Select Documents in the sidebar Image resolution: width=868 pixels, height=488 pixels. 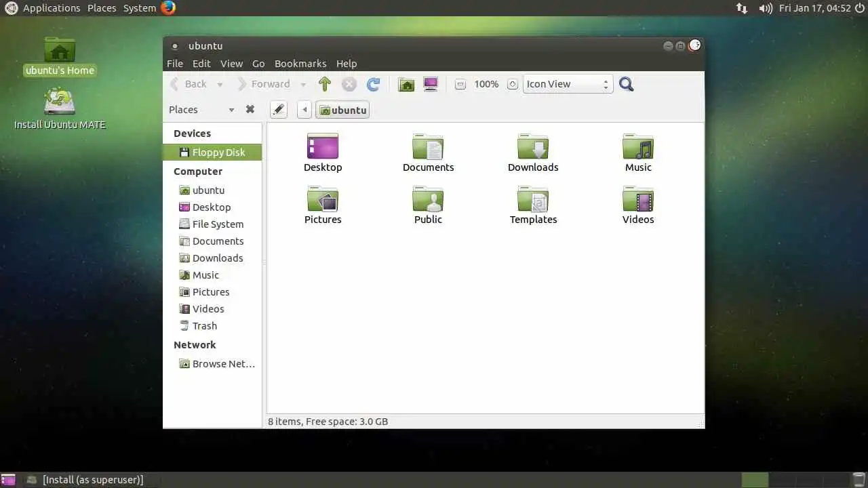pos(212,241)
